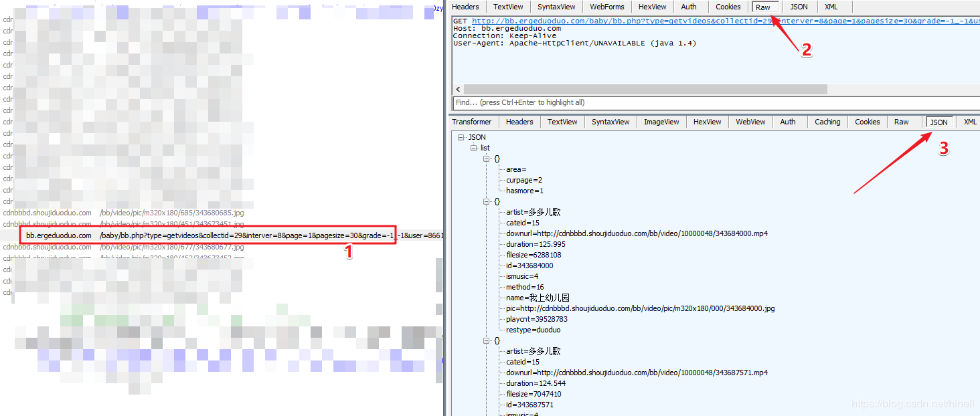The width and height of the screenshot is (980, 416).
Task: Click the Host: bb.ergeduoduo.com line
Action: [507, 29]
